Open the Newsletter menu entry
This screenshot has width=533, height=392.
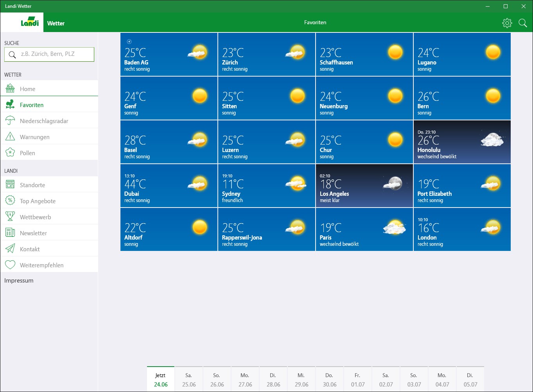point(49,233)
